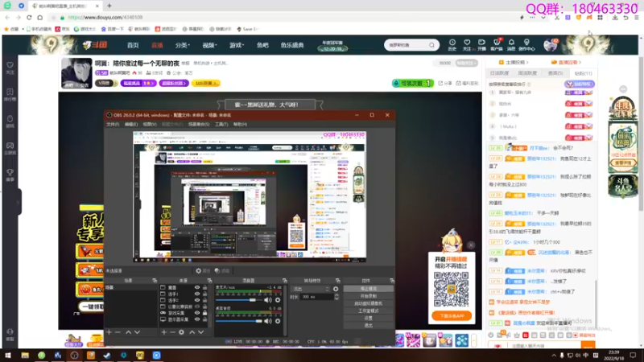The height and width of the screenshot is (362, 644).
Task: Expand 直播回看 section
Action: coord(567,63)
